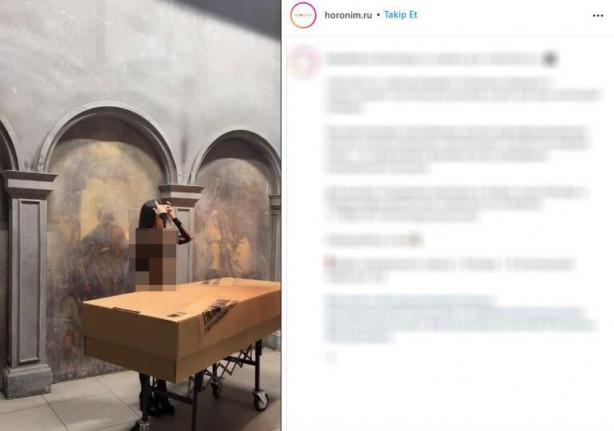Open the blurred blue hashtag block

(x=459, y=318)
